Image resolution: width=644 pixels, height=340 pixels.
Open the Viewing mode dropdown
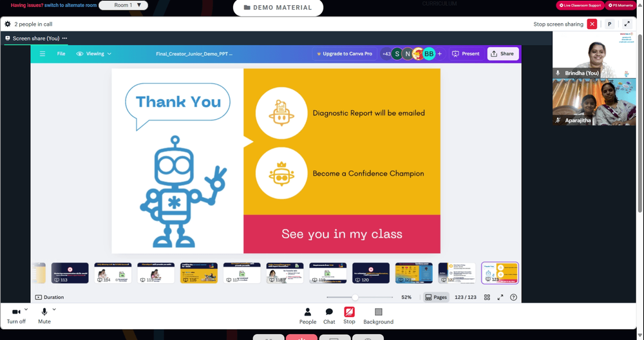pyautogui.click(x=94, y=54)
